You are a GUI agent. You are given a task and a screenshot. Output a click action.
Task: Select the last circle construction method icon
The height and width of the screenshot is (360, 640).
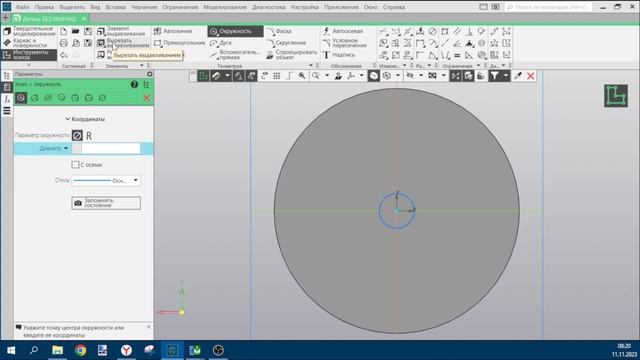102,98
